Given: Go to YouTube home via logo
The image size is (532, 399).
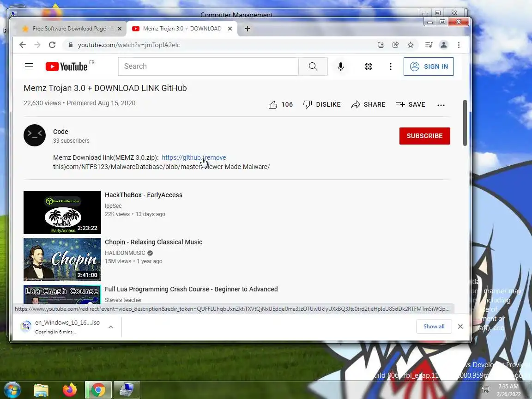Looking at the screenshot, I should pos(67,66).
